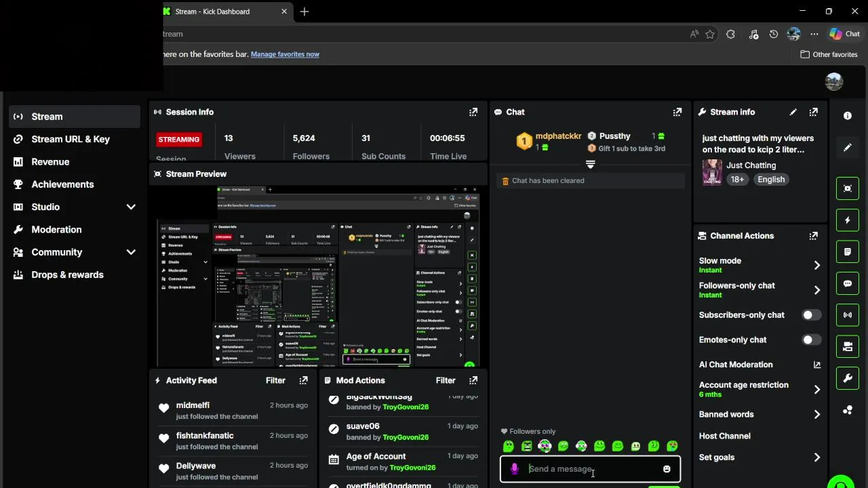Click Dellywave in Activity Feed
Image resolution: width=868 pixels, height=488 pixels.
pyautogui.click(x=196, y=466)
